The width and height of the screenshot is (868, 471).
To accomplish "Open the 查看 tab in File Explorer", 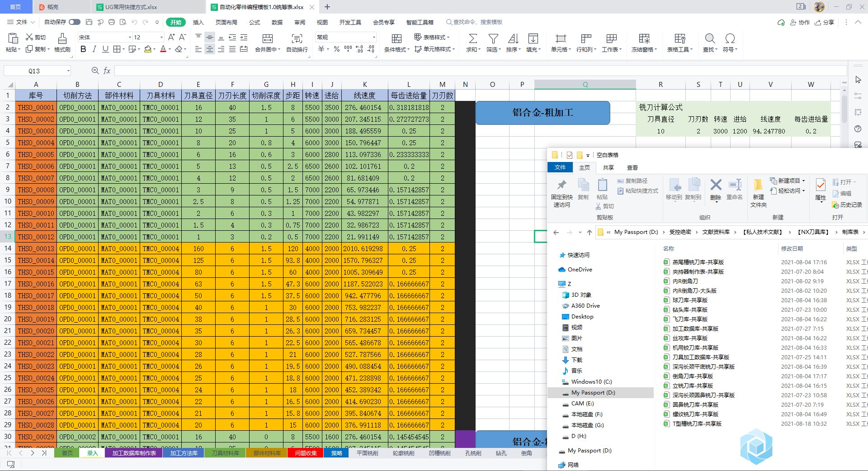I will [632, 167].
